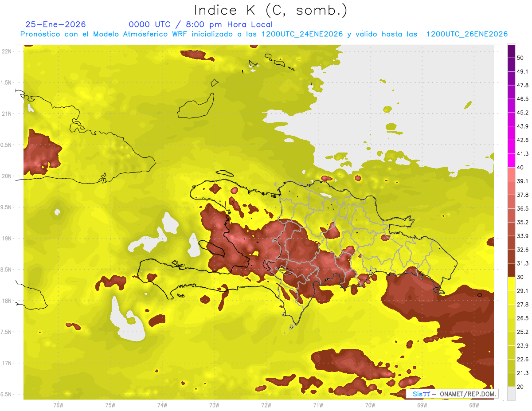Click the colorbar value "26.5"
The image size is (532, 411).
[x=523, y=318]
